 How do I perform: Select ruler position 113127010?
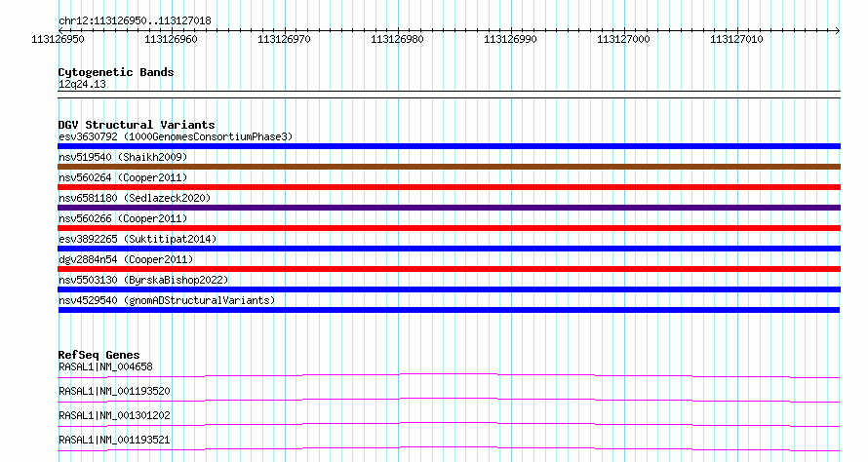736,39
